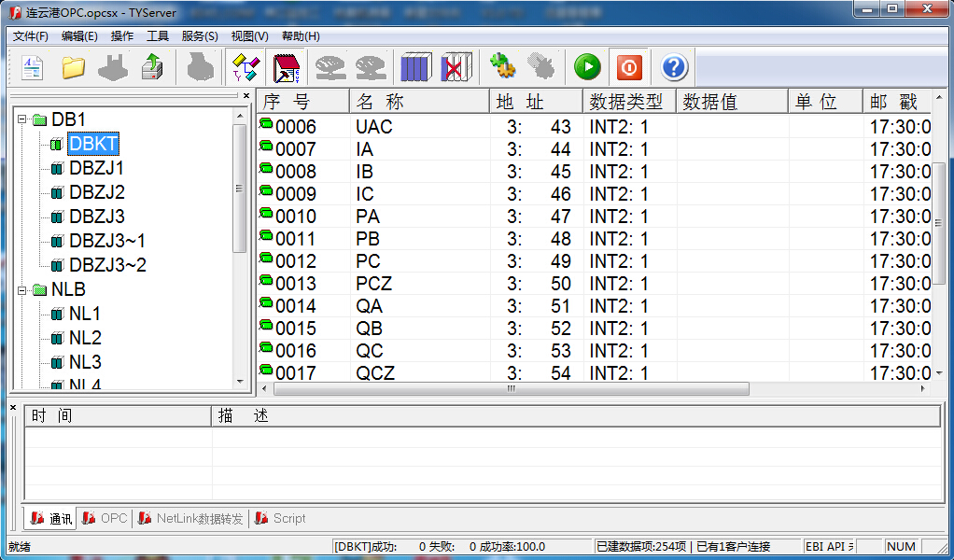Open the 文件(F) menu
This screenshot has width=954, height=560.
(x=30, y=36)
